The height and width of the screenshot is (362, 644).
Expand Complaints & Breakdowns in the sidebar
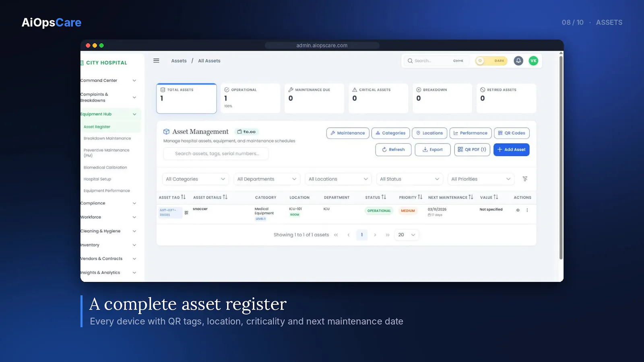click(x=109, y=97)
